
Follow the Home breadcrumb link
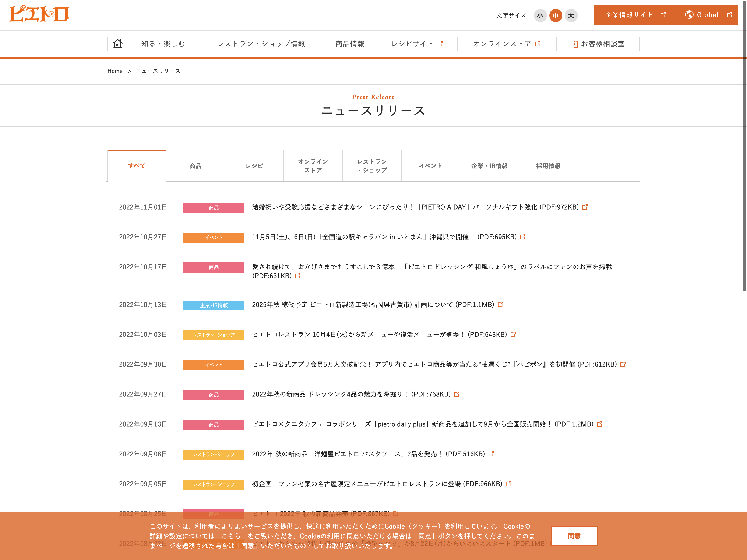[115, 71]
